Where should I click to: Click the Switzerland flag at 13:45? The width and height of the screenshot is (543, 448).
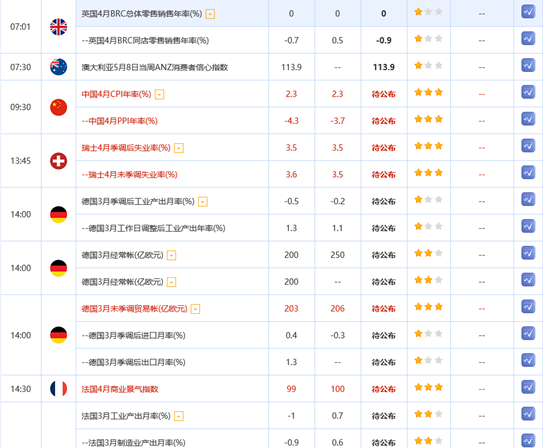59,161
